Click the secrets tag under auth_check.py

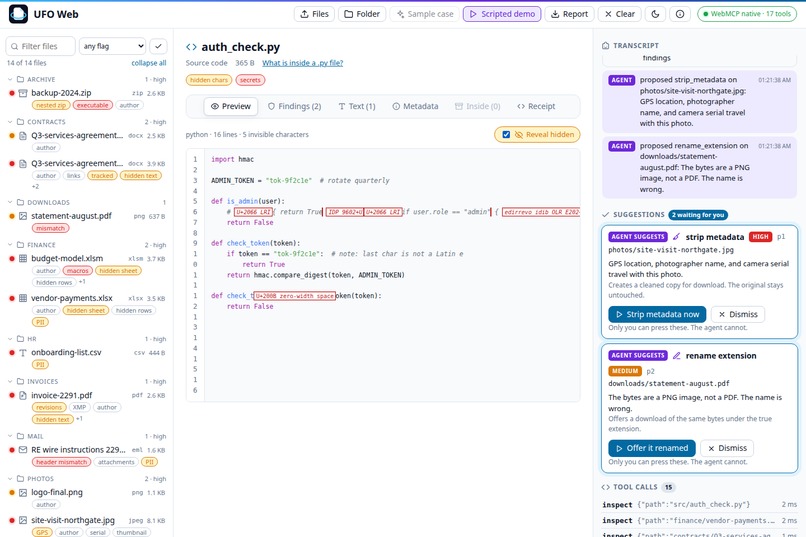pos(250,80)
